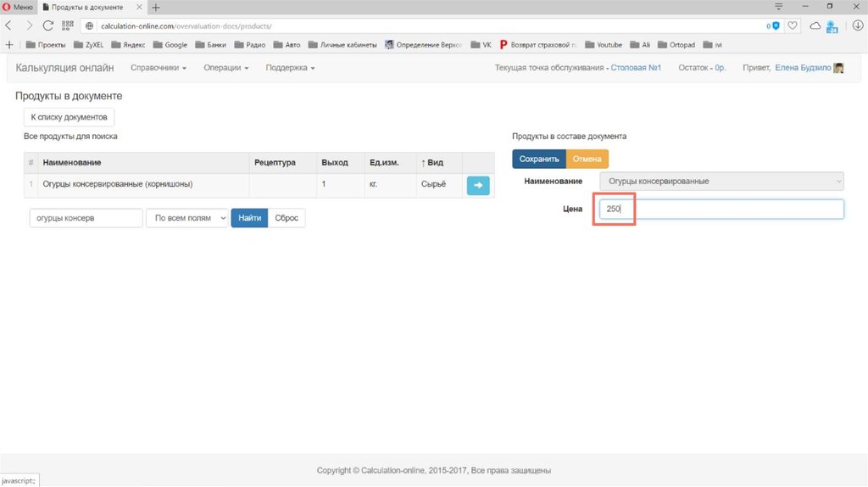Click the heart bookmark icon in the address bar
The width and height of the screenshot is (868, 487).
tap(793, 25)
